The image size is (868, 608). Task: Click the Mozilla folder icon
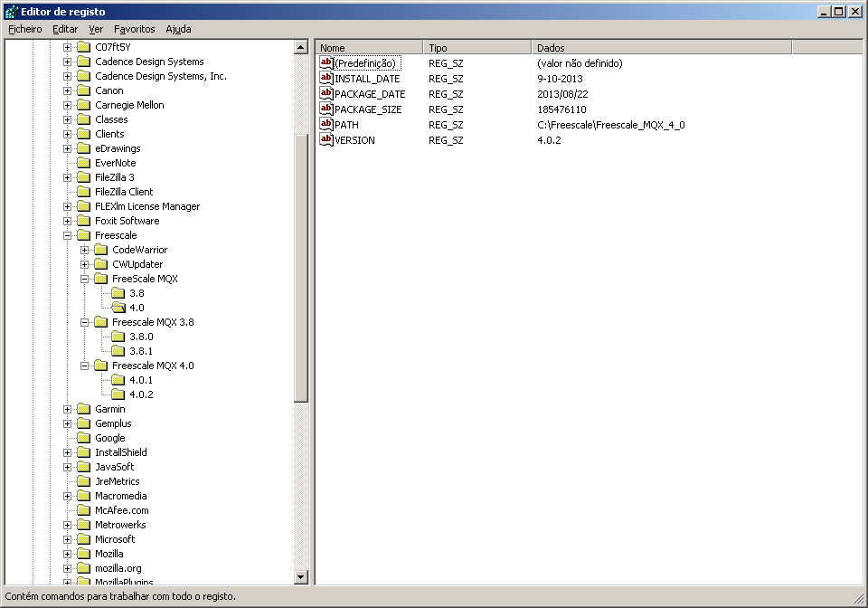[83, 554]
